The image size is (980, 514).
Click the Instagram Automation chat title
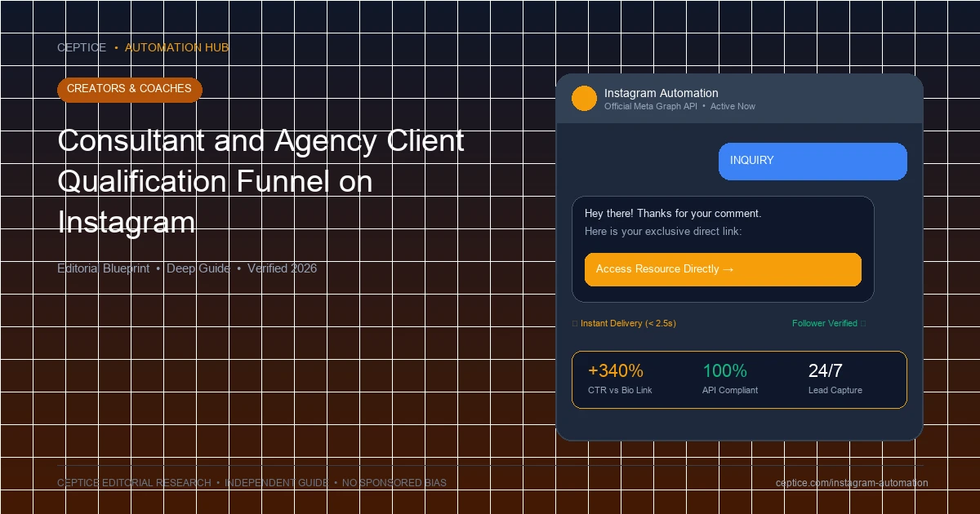tap(661, 93)
